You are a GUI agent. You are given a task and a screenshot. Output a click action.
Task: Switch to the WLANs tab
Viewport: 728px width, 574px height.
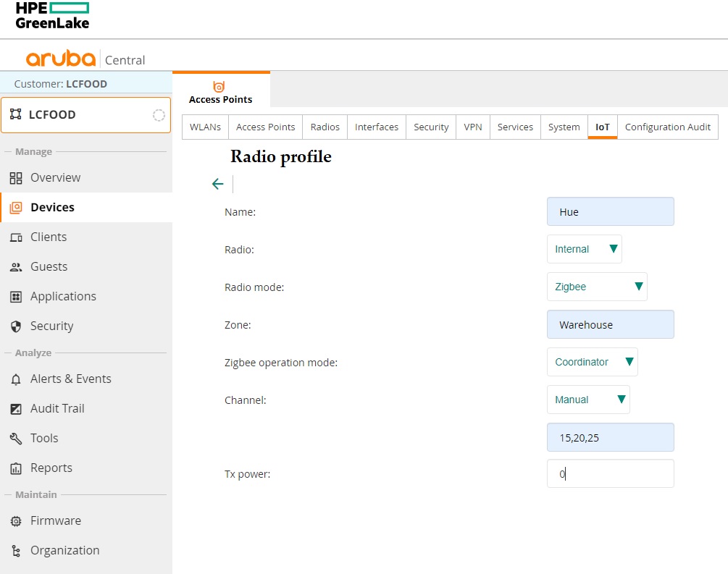click(205, 127)
